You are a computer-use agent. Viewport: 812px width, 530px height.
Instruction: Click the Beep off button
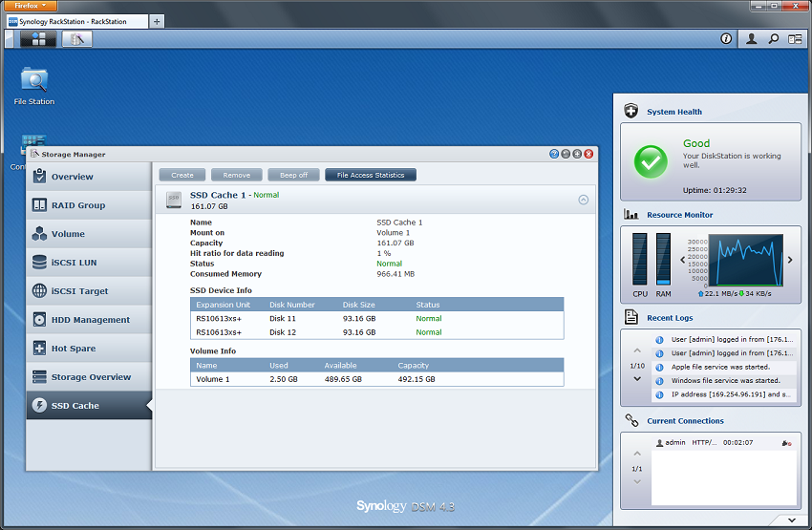[293, 175]
